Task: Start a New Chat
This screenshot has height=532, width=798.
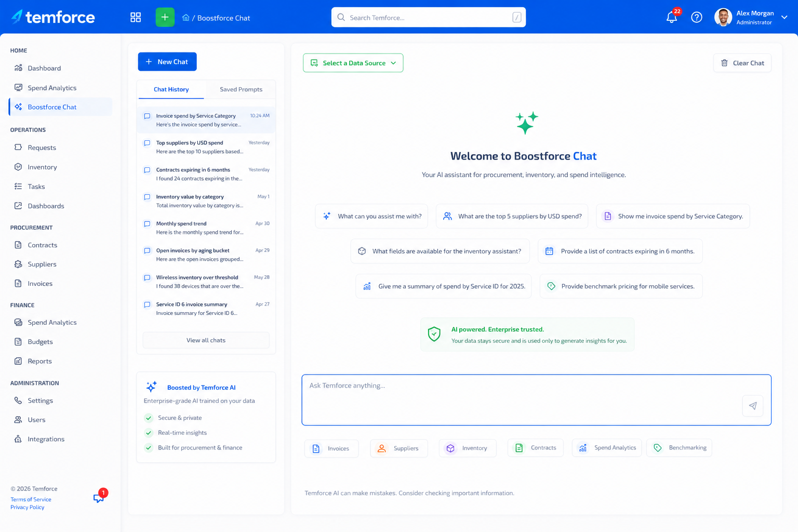Action: point(167,62)
